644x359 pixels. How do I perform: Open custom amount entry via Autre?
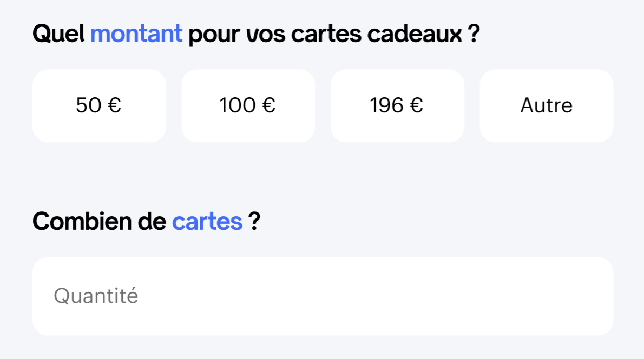tap(546, 106)
